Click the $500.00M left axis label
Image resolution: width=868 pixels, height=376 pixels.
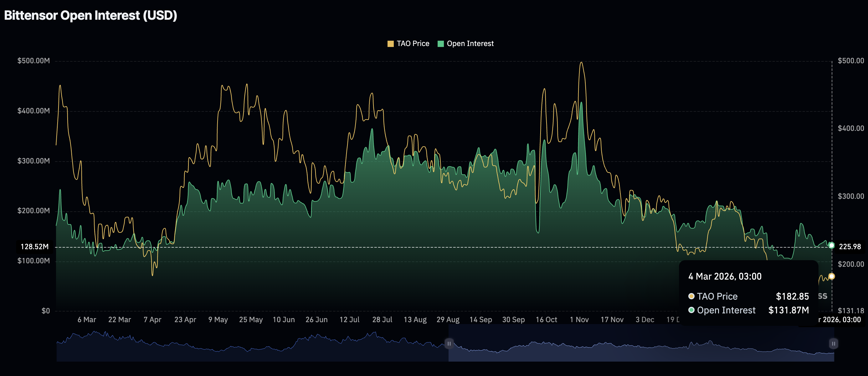pyautogui.click(x=33, y=61)
